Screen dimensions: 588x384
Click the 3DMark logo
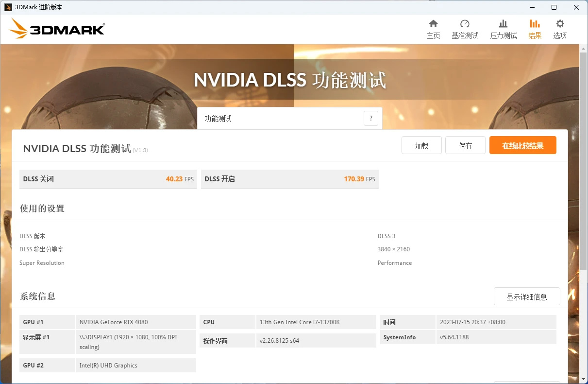pos(57,29)
